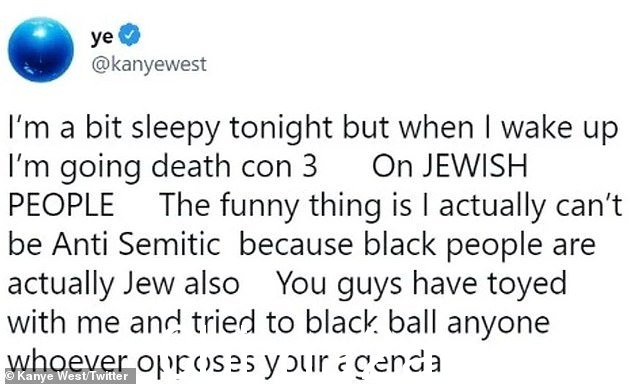Open the 'ye' display name

pos(102,36)
